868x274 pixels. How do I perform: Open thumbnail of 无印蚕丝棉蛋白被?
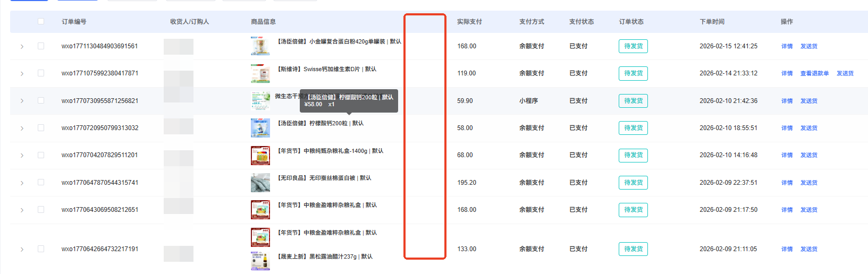coord(260,183)
